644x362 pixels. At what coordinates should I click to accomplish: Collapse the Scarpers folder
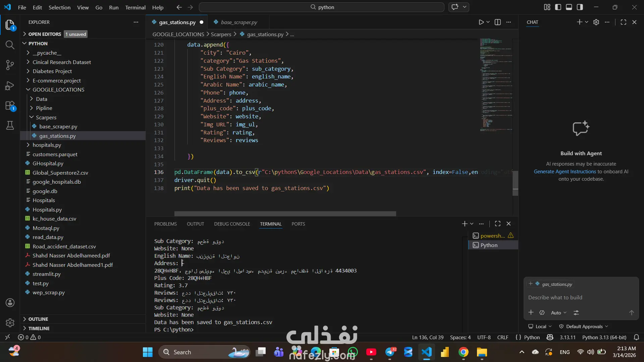click(x=46, y=117)
